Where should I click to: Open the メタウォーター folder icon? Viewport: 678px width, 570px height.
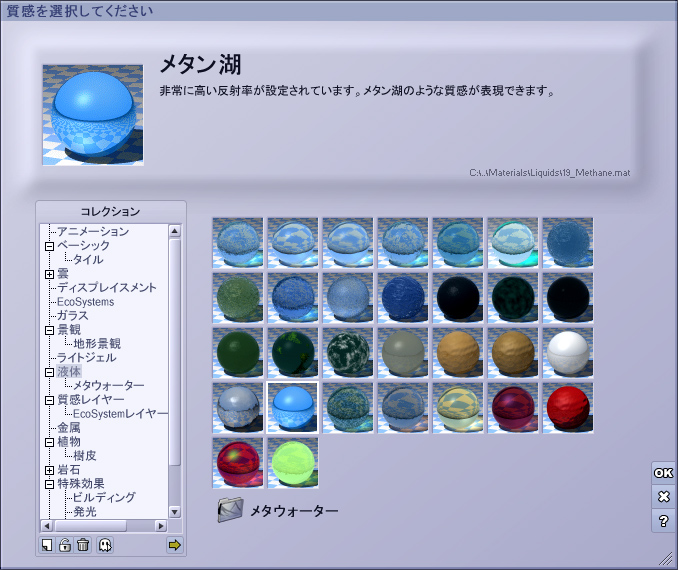point(230,510)
